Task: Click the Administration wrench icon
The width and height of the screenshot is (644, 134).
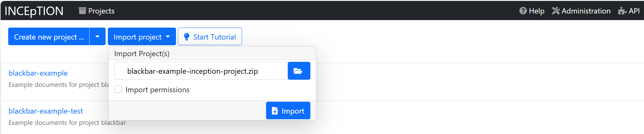Action: [x=556, y=11]
